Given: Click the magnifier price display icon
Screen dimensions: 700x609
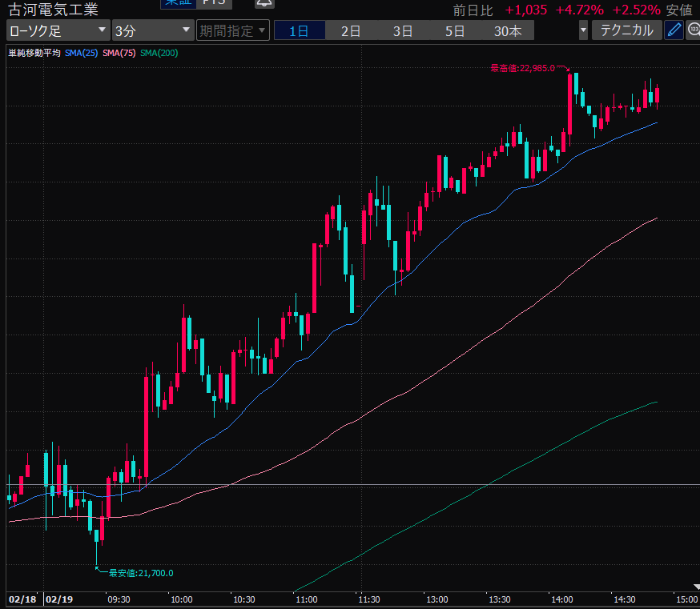Looking at the screenshot, I should click(693, 31).
